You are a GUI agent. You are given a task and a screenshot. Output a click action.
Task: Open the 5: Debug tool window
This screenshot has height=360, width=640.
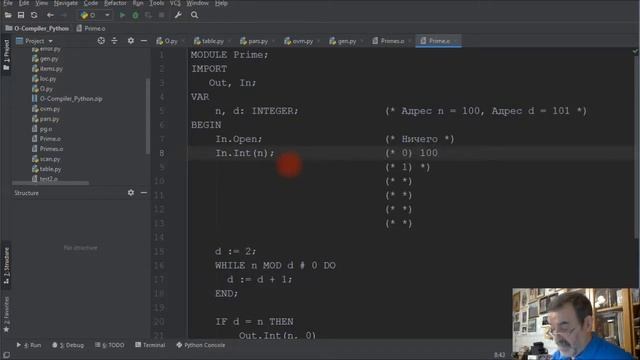(x=68, y=345)
